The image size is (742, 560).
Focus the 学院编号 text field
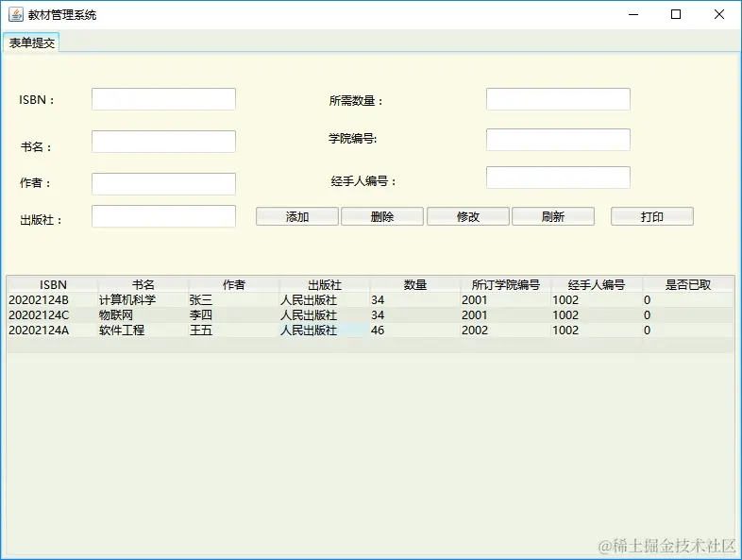pos(558,140)
